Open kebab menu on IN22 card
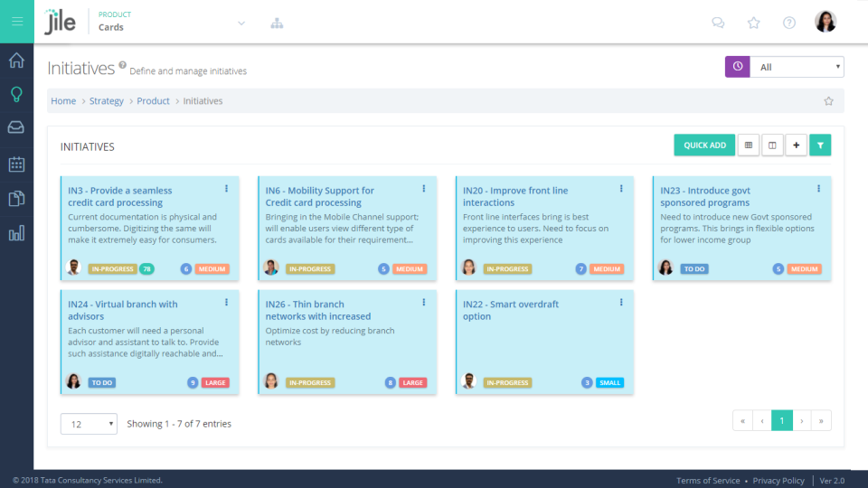This screenshot has width=868, height=488. pos(621,302)
